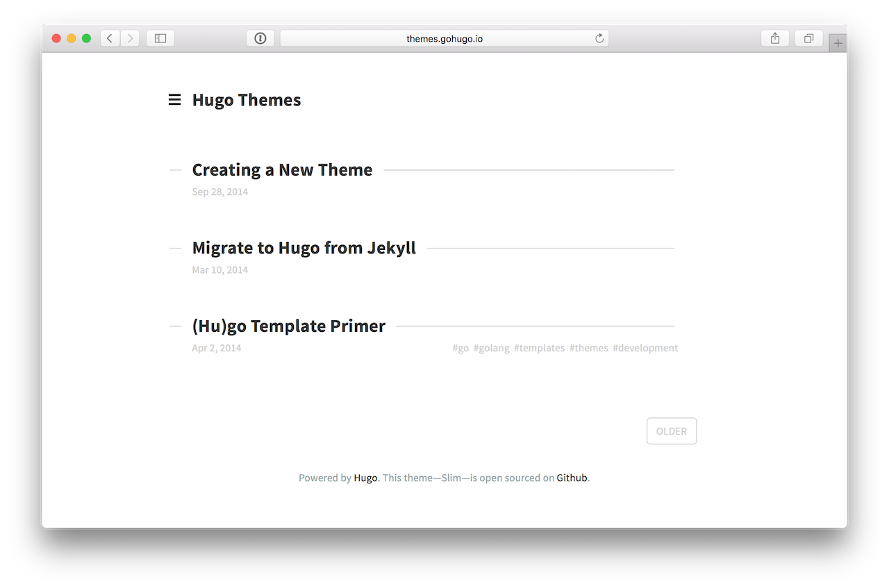This screenshot has height=588, width=889.
Task: Follow the Github link in footer
Action: [572, 478]
